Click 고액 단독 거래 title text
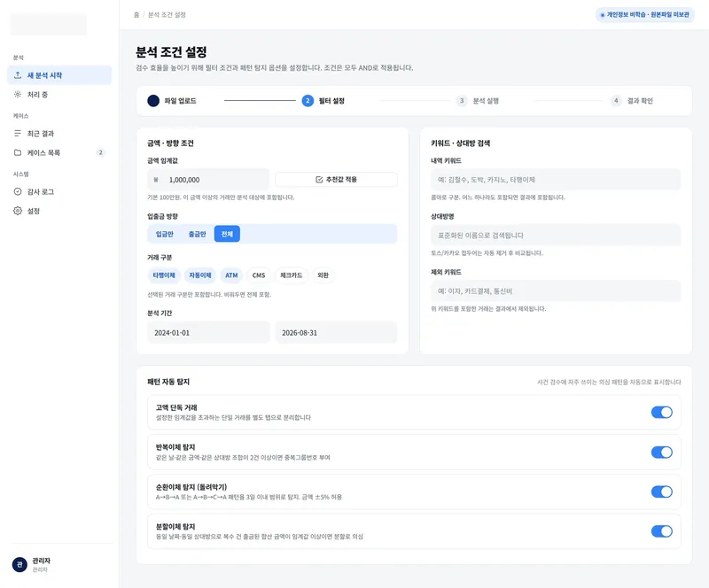709x588 pixels. [x=176, y=407]
